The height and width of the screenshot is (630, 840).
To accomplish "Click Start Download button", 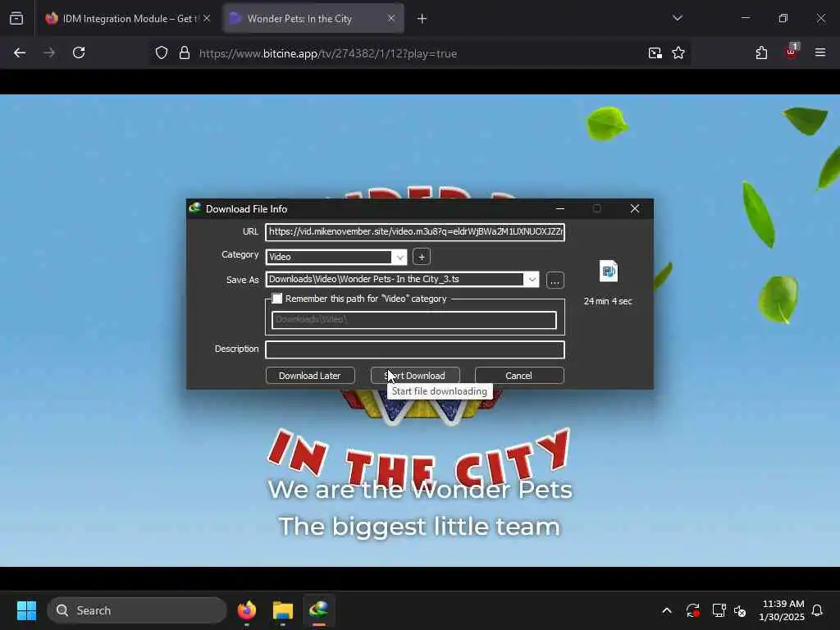I will 415,376.
